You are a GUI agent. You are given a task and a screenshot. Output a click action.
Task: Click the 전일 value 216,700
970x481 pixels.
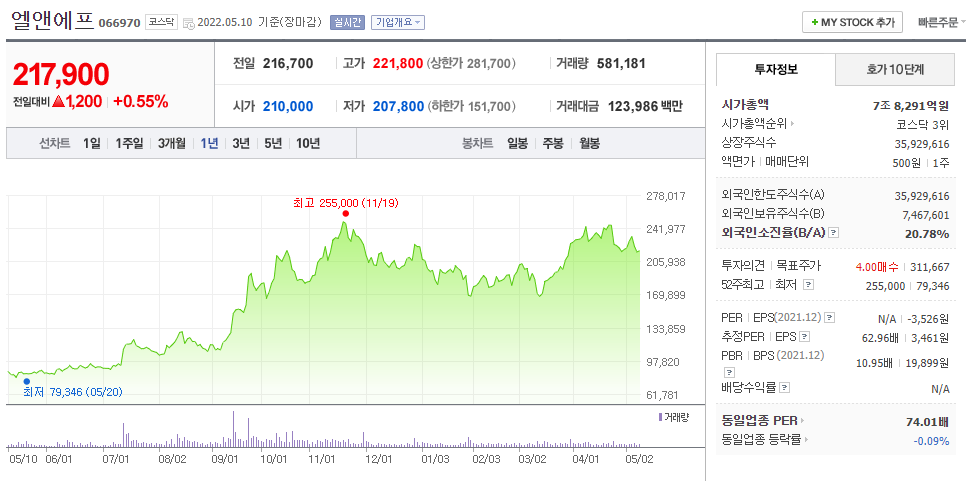[x=288, y=63]
